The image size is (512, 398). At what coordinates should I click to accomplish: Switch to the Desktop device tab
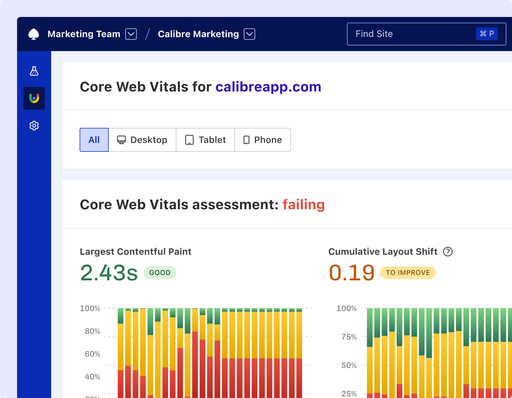[x=142, y=140]
